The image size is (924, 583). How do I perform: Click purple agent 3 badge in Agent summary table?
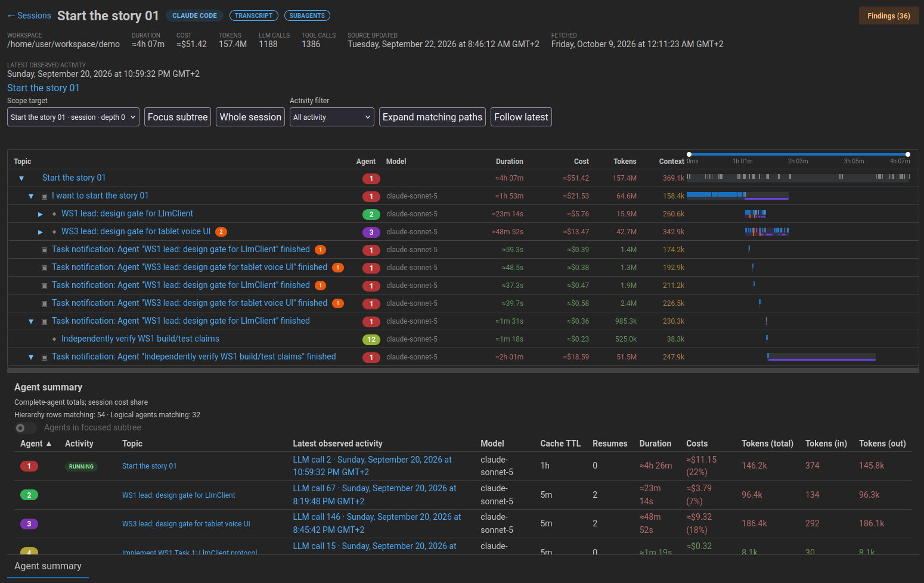[29, 524]
